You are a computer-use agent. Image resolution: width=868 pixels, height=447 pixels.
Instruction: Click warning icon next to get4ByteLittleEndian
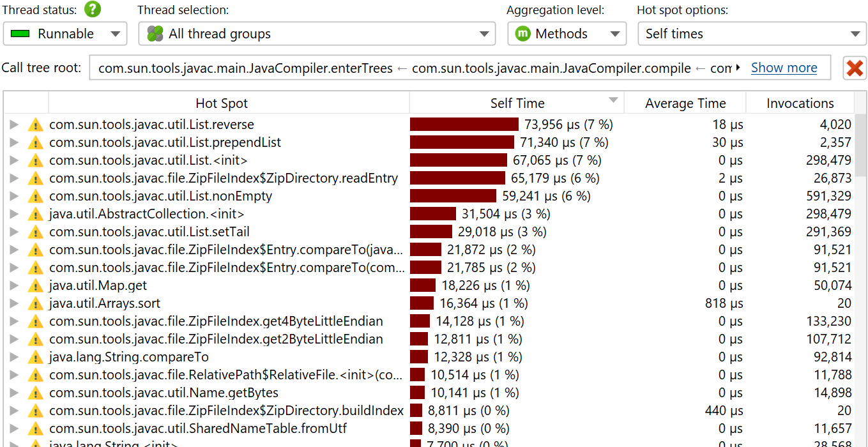click(36, 321)
